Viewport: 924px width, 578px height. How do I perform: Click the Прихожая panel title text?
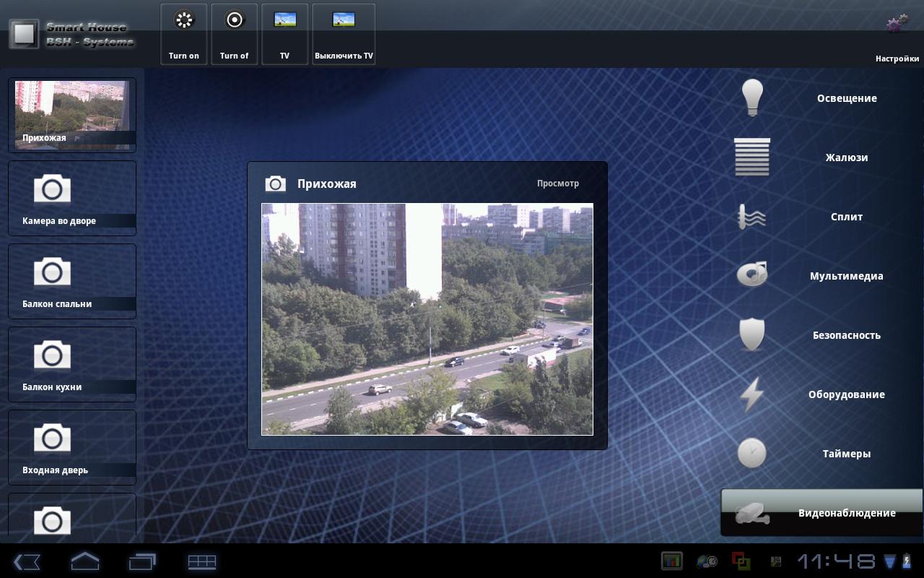327,184
